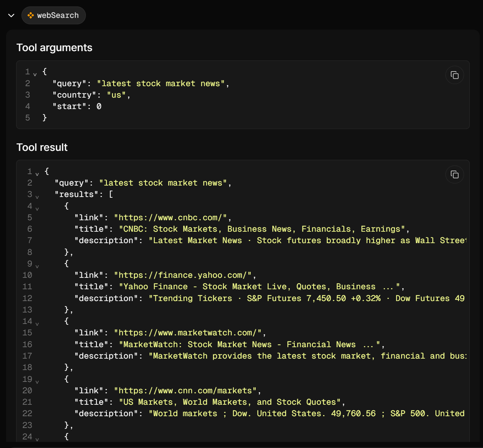Click the CNBC title string

tap(262, 229)
